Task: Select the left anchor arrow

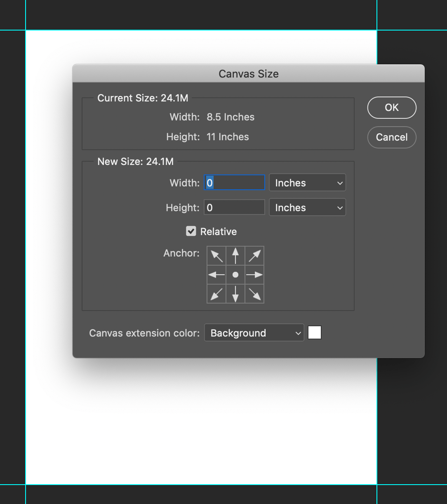Action: click(216, 274)
